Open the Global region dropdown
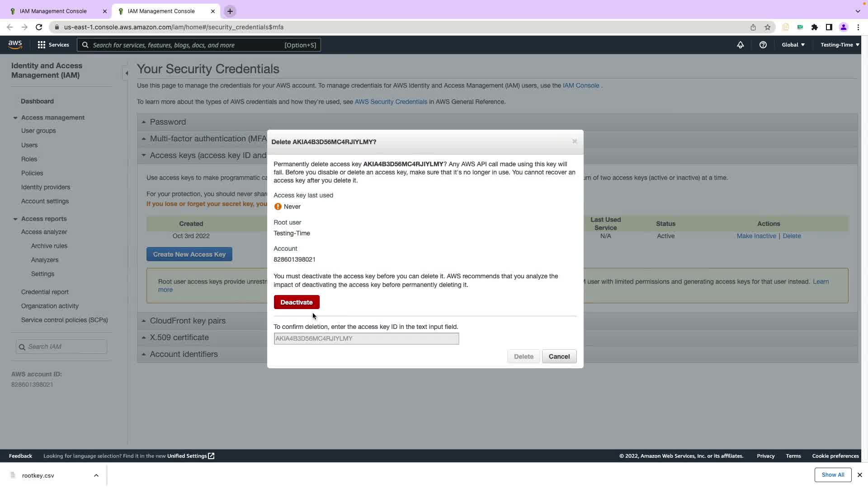This screenshot has width=868, height=488. [793, 45]
